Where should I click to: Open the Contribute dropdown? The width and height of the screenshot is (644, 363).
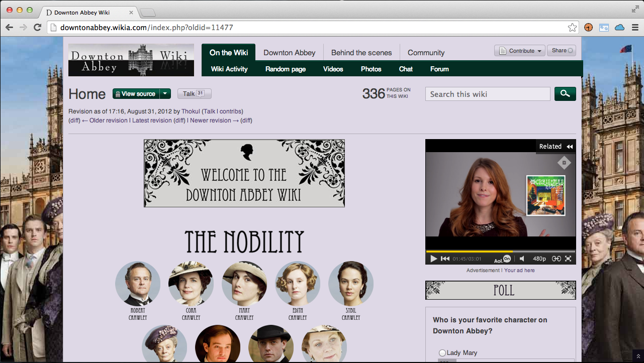520,51
